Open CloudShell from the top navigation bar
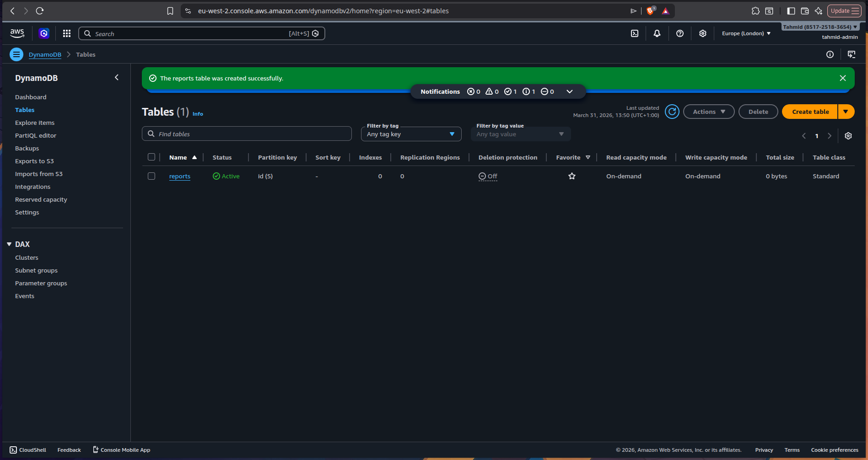The height and width of the screenshot is (460, 868). click(x=635, y=33)
